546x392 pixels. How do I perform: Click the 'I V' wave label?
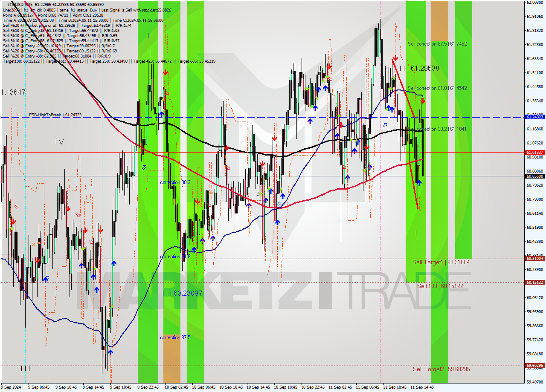pyautogui.click(x=59, y=142)
